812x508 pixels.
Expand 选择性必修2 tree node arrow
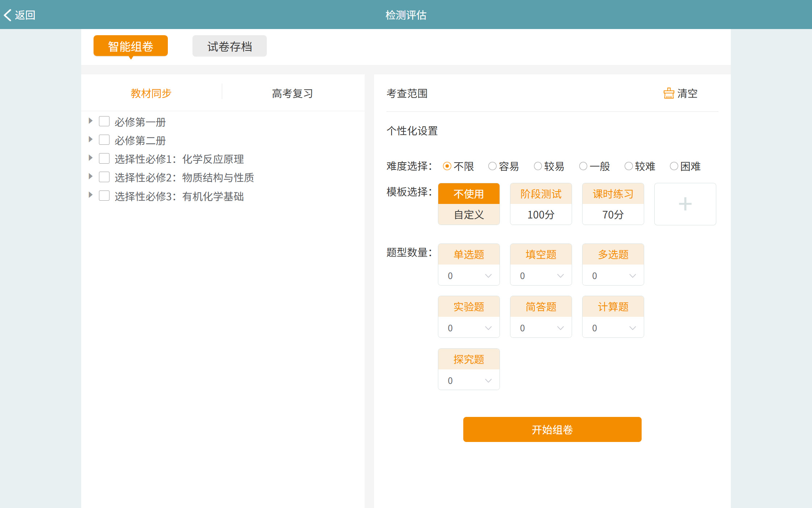pyautogui.click(x=91, y=176)
